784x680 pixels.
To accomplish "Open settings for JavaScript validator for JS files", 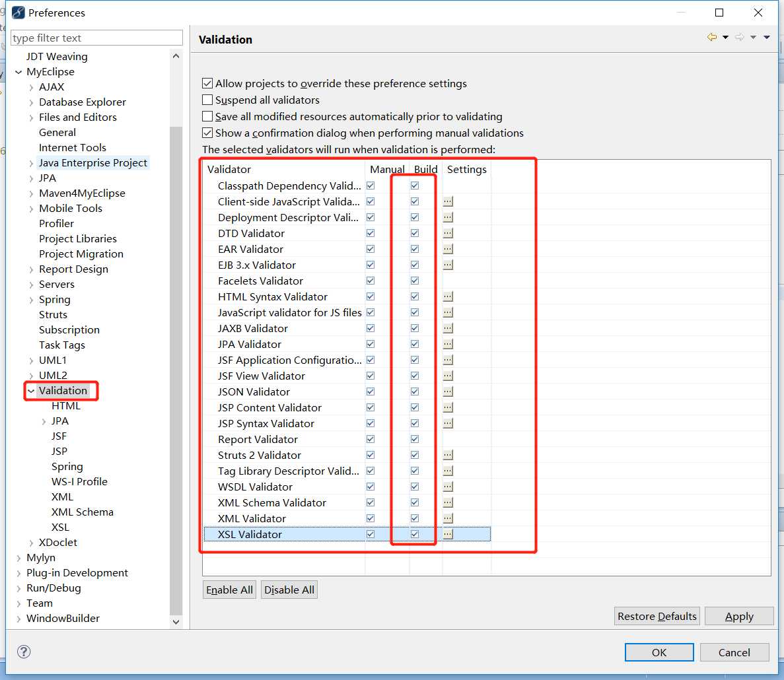I will (x=448, y=312).
